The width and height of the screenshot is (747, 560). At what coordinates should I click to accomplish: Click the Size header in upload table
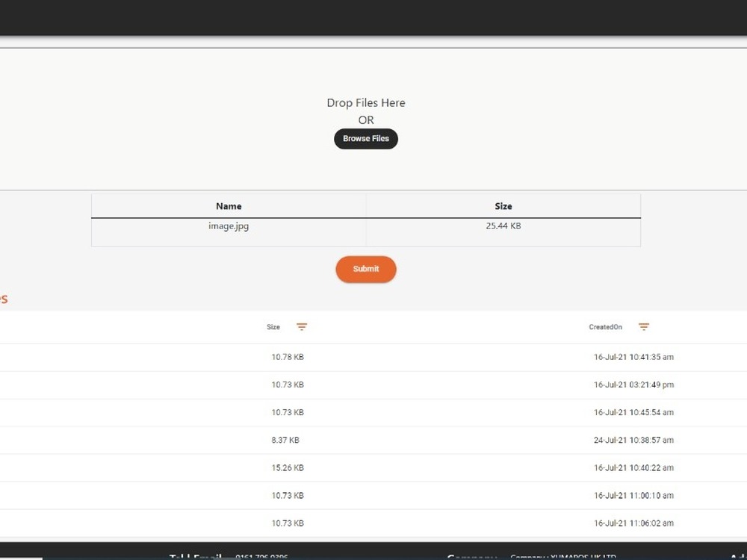coord(503,206)
